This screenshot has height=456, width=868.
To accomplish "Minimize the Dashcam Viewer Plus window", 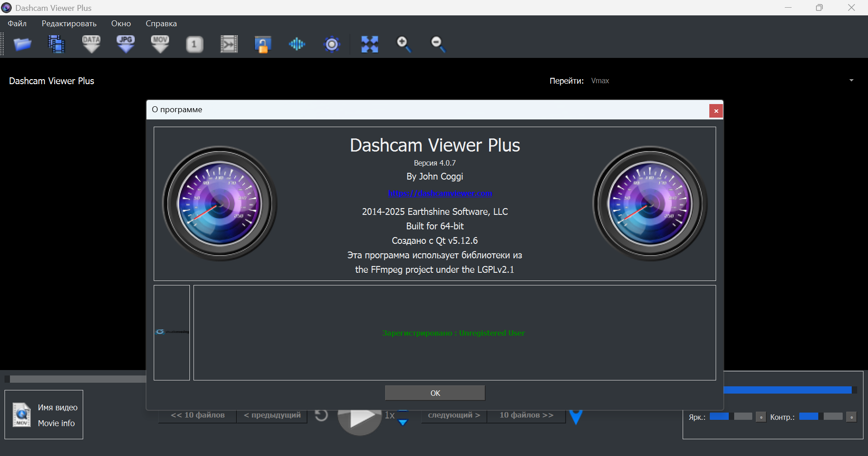I will [x=788, y=8].
